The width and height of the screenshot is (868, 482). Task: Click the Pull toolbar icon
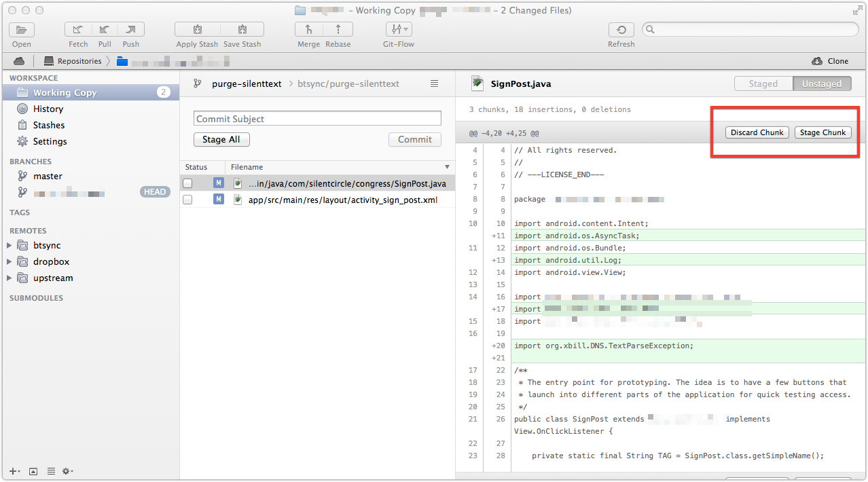[x=105, y=30]
